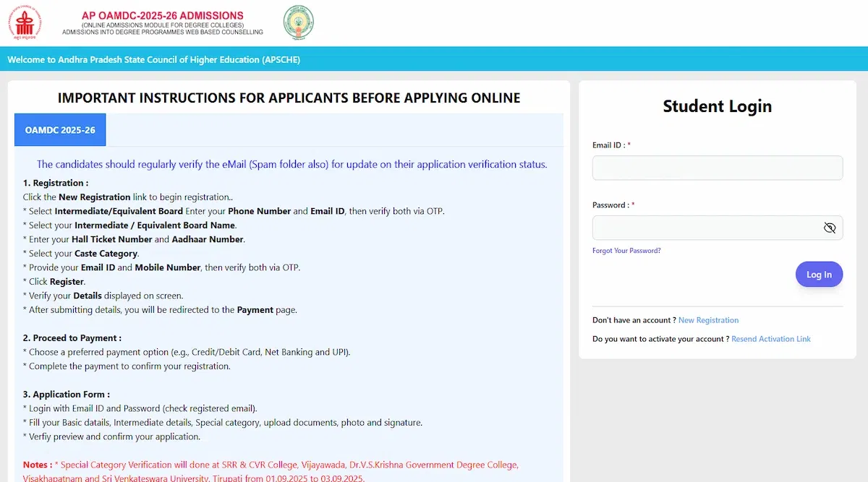This screenshot has height=482, width=868.
Task: Click the Log In button
Action: click(x=819, y=275)
